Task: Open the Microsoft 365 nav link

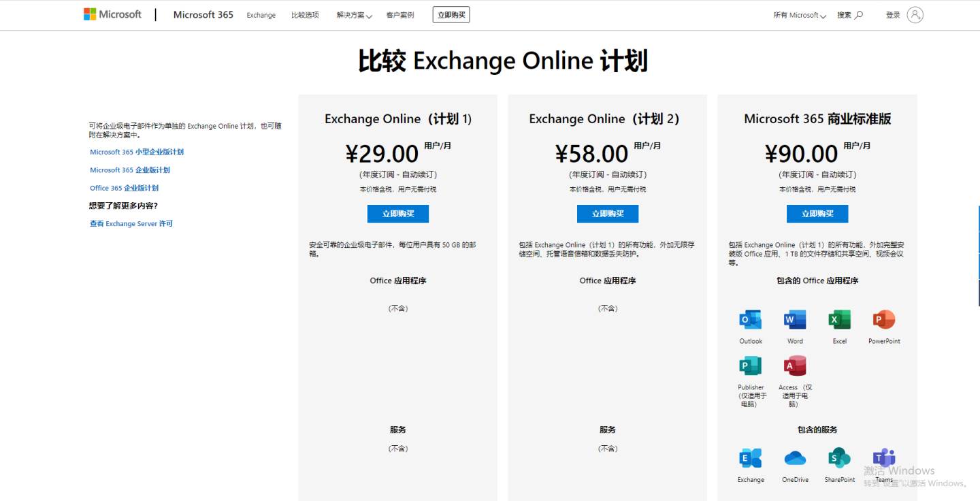Action: click(203, 14)
